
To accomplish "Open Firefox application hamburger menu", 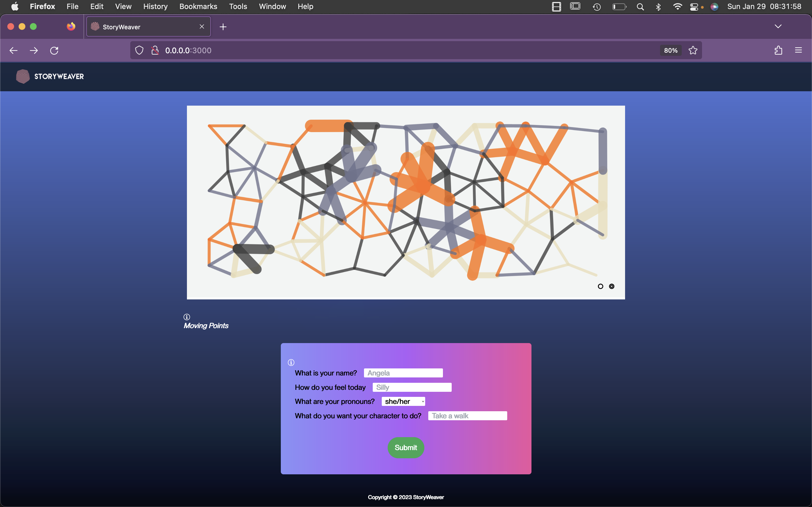I will (798, 51).
